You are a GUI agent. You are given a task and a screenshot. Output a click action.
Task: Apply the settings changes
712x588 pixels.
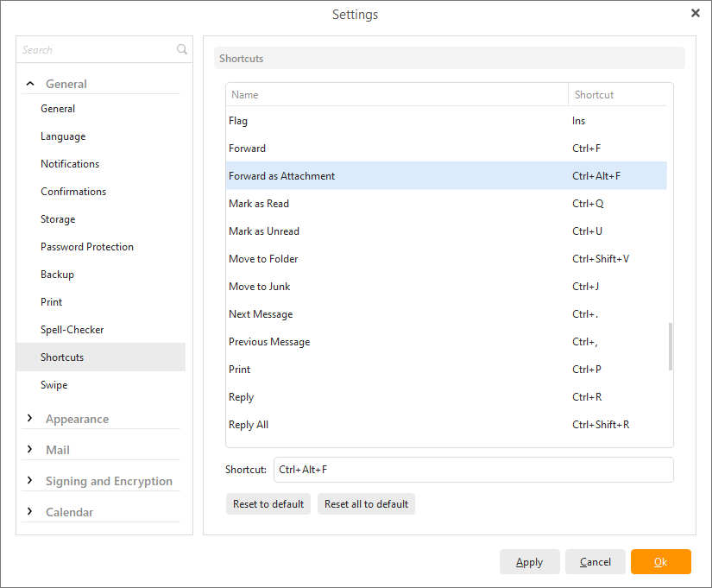(x=529, y=561)
